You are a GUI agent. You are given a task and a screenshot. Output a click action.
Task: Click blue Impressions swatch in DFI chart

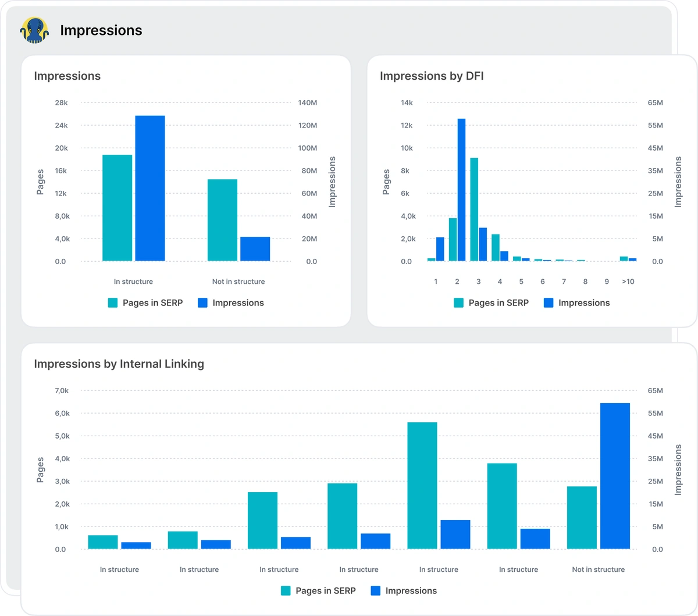point(549,303)
